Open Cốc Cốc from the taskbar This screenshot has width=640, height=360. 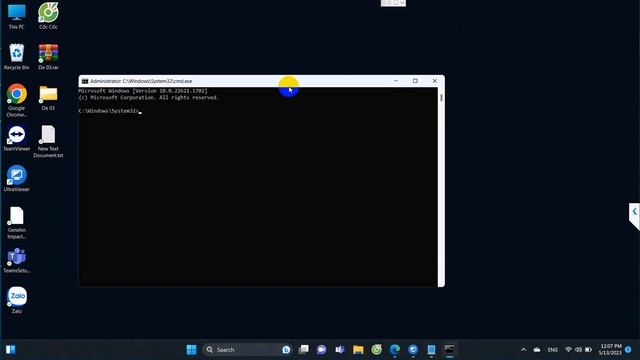376,350
